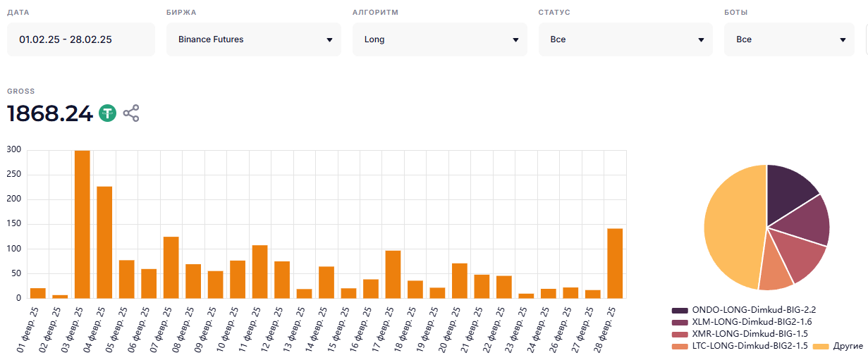
Task: Click the share icon next to gross total
Action: pyautogui.click(x=131, y=113)
